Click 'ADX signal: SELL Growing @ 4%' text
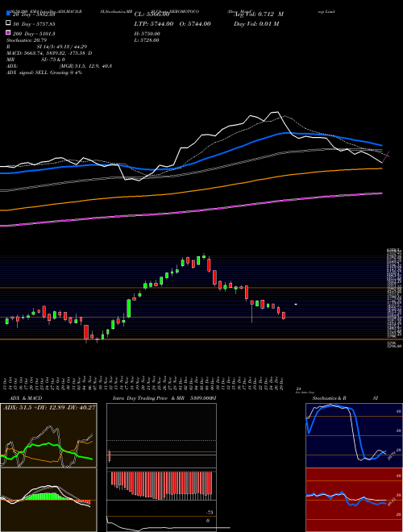Viewport: 403px width, 532px height. click(44, 73)
